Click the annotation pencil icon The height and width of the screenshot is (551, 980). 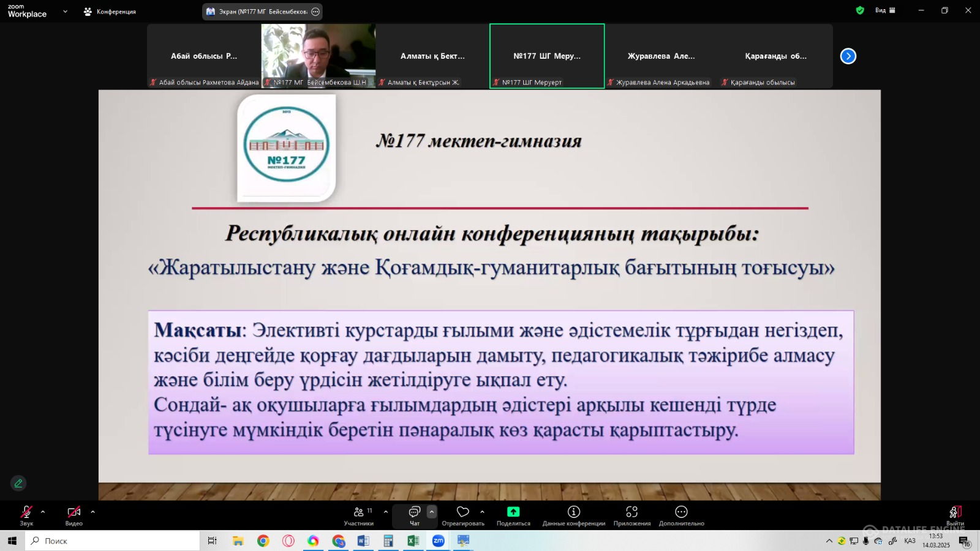pos(18,483)
